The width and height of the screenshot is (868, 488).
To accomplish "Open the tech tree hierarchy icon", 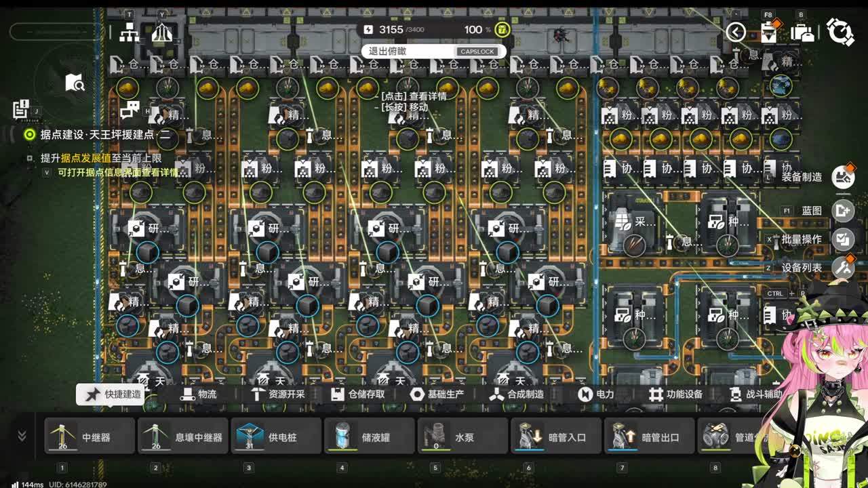I will point(129,32).
